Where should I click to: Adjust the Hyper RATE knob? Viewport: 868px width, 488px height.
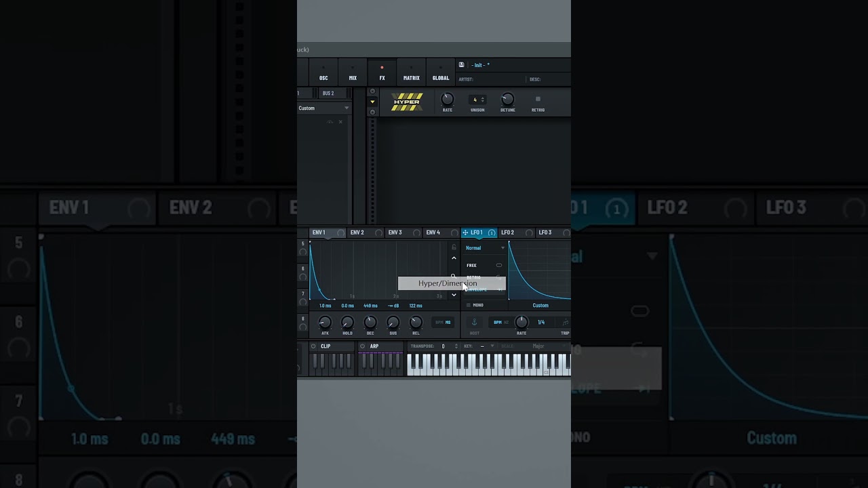click(x=448, y=100)
